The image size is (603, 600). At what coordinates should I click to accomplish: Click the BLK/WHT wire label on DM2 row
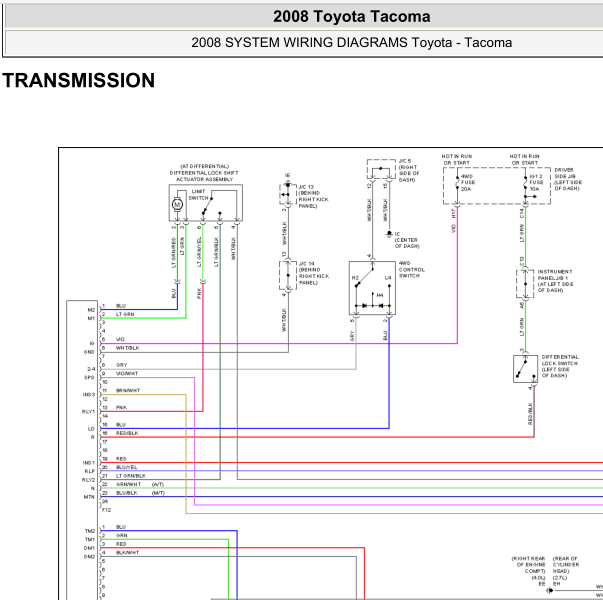[x=128, y=552]
